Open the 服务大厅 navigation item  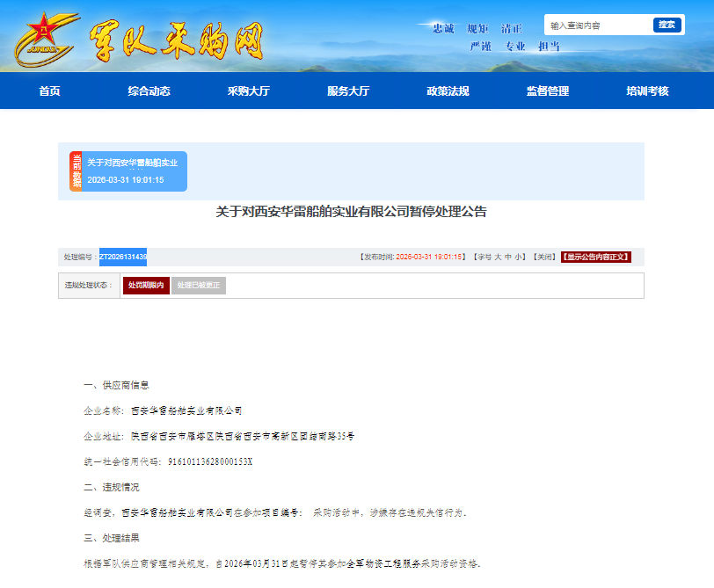(x=348, y=91)
